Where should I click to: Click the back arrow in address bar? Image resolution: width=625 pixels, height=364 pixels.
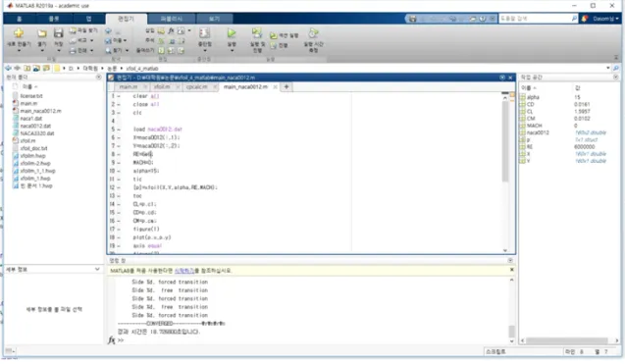[x=8, y=68]
